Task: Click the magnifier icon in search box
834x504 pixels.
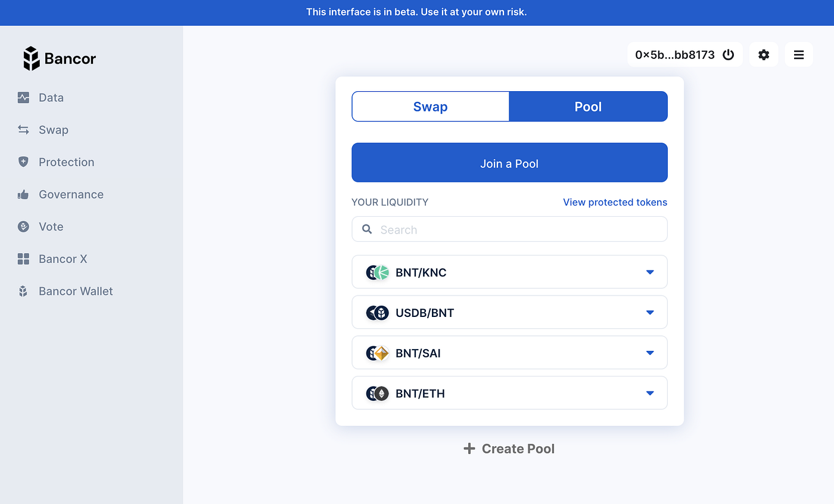Action: coord(368,229)
